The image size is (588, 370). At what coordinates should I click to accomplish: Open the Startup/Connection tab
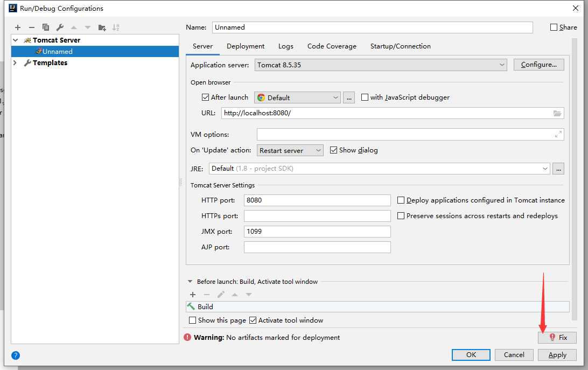click(401, 46)
